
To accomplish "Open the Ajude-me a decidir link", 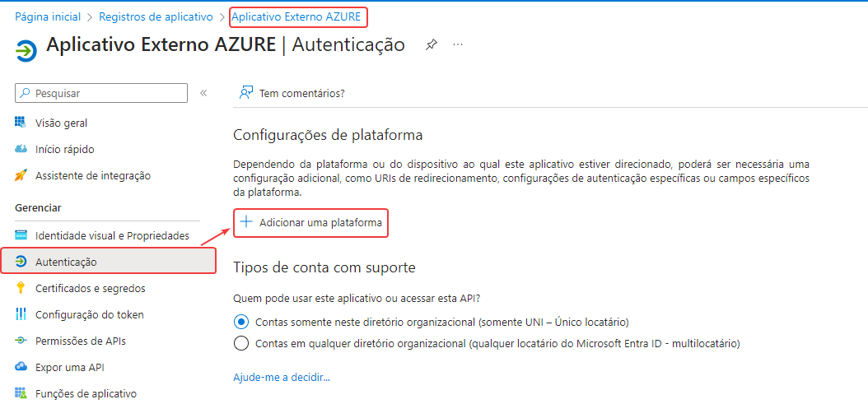I will 282,378.
